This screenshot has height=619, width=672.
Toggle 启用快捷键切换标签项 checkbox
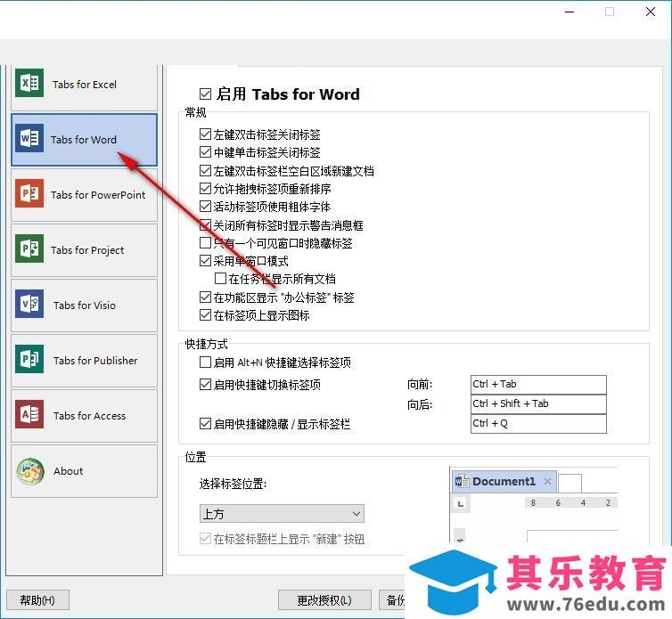(x=205, y=385)
